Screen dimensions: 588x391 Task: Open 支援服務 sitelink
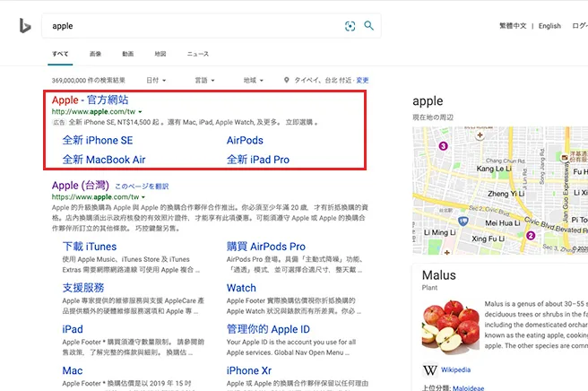83,288
